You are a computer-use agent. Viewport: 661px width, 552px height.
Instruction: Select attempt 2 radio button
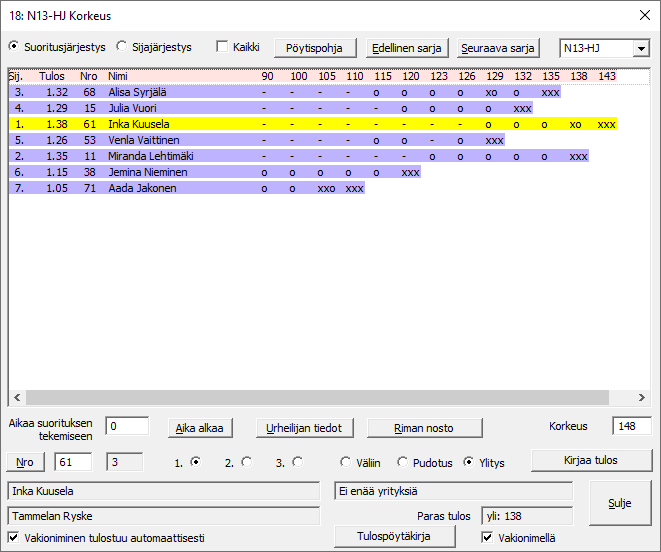pos(246,462)
